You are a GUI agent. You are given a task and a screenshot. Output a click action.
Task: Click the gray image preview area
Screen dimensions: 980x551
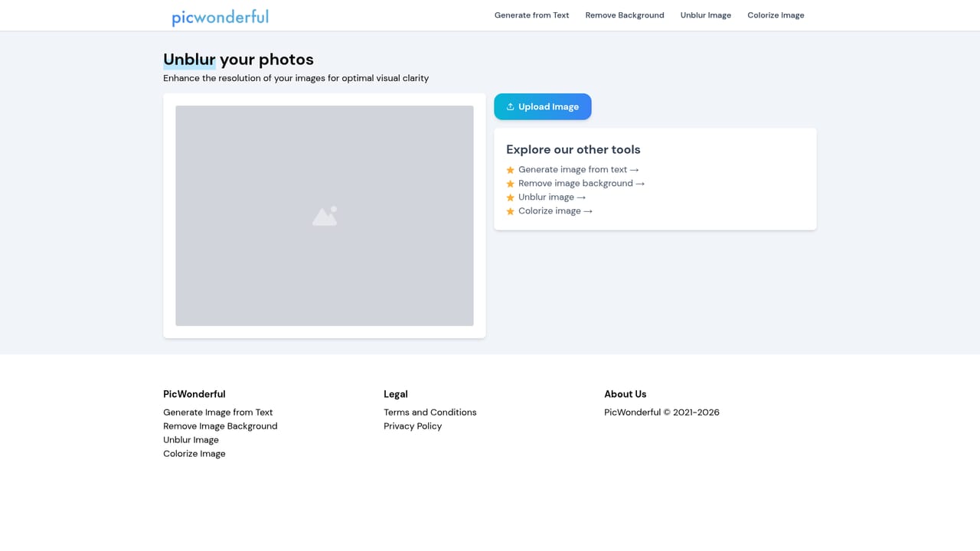pyautogui.click(x=325, y=216)
